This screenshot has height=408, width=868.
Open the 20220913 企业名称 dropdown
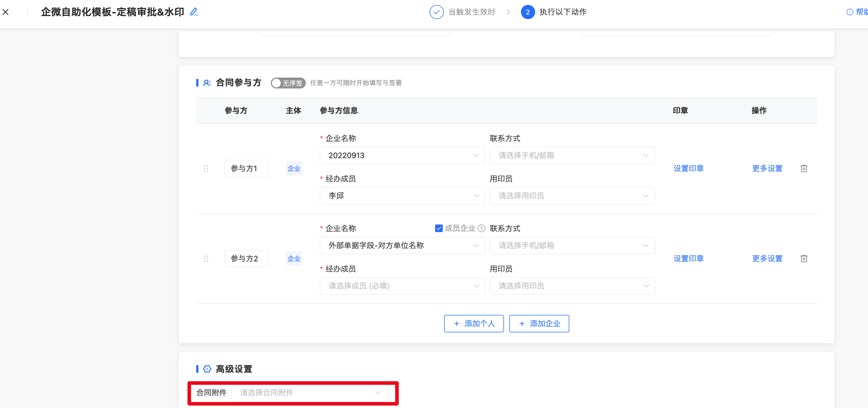(402, 155)
